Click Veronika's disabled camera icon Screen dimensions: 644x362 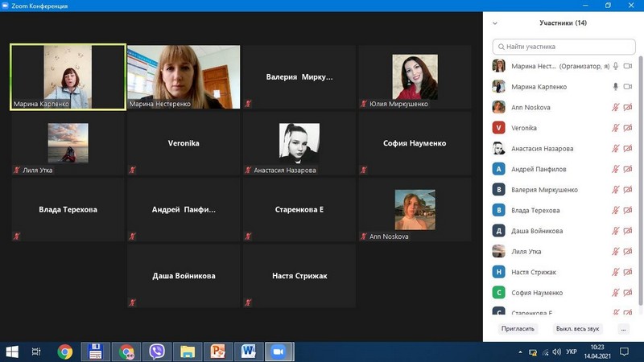click(x=628, y=128)
